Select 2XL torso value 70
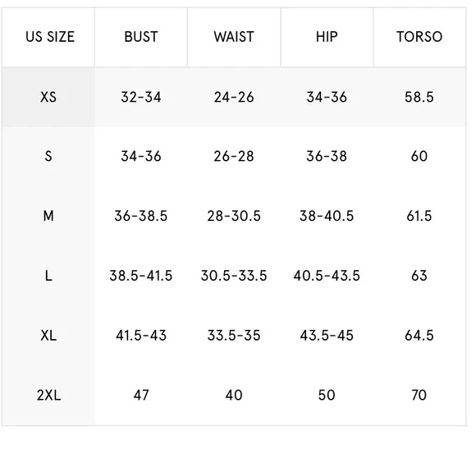Screen dimensions: 476x476 (419, 395)
